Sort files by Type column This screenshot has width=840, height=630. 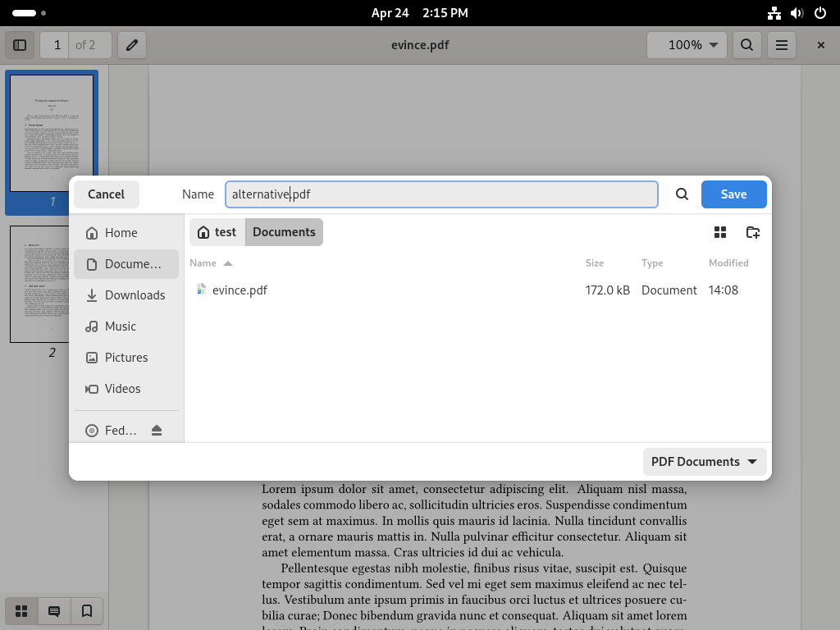click(652, 263)
